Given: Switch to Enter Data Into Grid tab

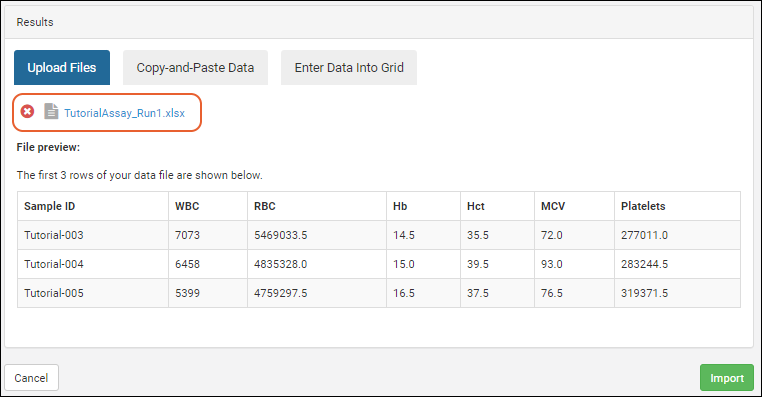Looking at the screenshot, I should click(x=349, y=68).
